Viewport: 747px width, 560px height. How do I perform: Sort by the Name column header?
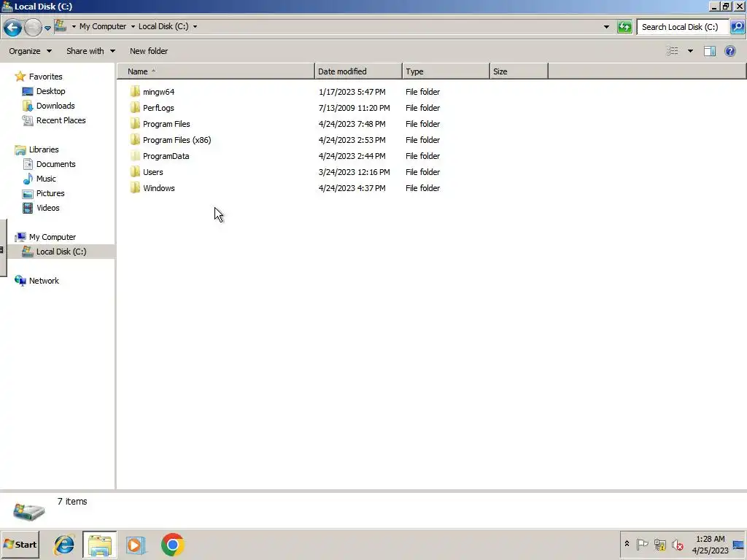(216, 71)
